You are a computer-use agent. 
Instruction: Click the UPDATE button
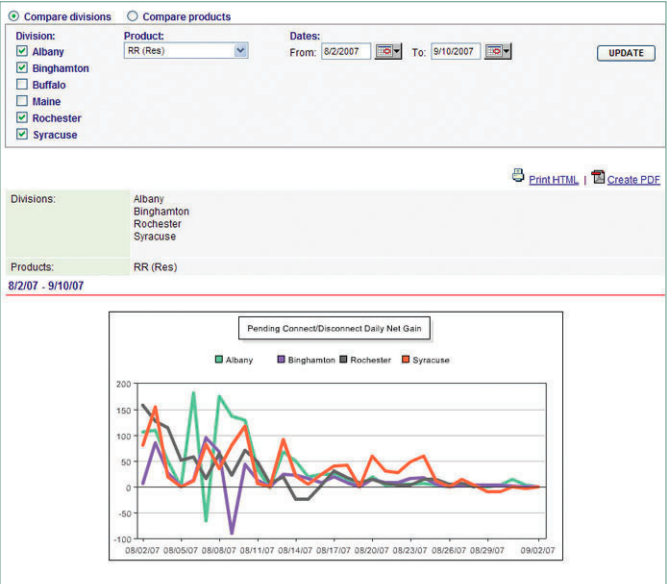click(626, 53)
